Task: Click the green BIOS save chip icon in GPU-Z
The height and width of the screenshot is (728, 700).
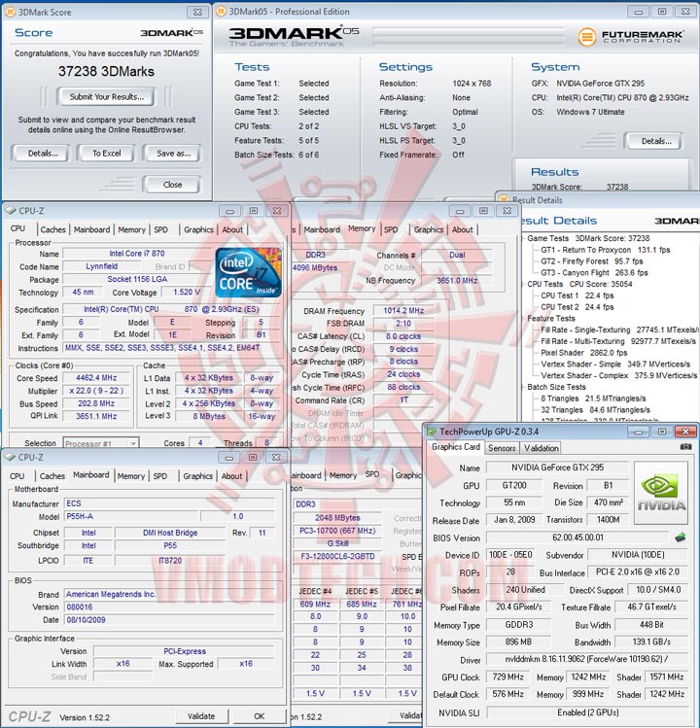Action: tap(680, 537)
